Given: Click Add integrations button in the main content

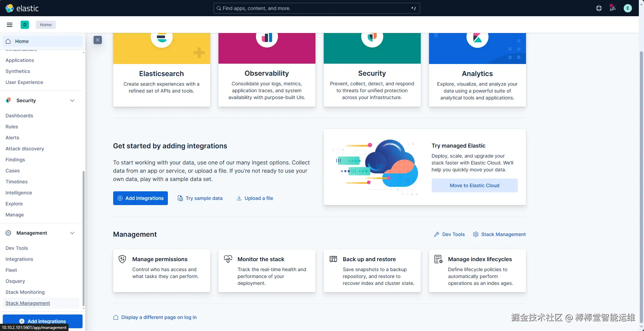Looking at the screenshot, I should (140, 198).
